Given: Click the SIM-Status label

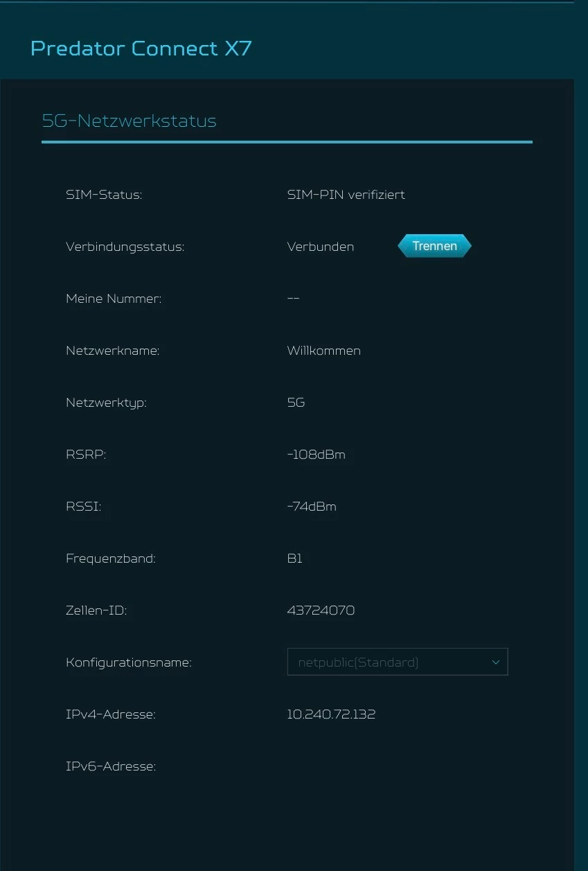Looking at the screenshot, I should point(104,195).
